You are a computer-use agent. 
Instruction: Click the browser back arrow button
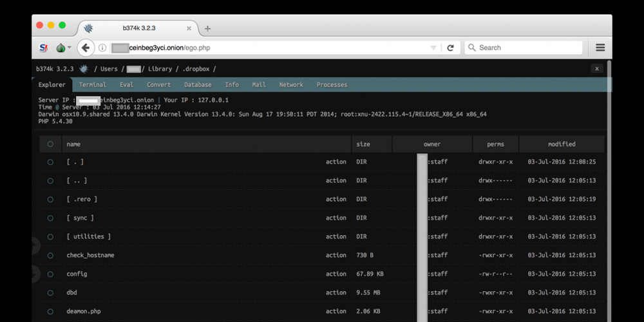(x=86, y=48)
